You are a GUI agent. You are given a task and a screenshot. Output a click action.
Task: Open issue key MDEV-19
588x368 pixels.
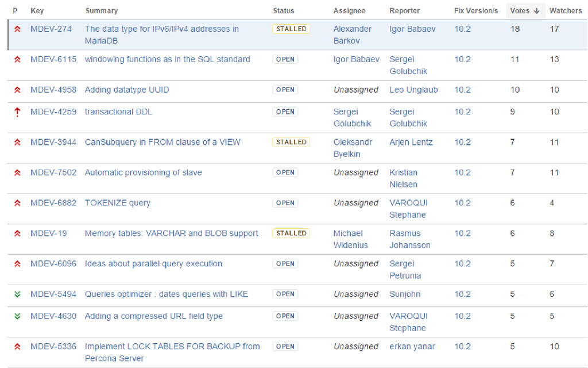pos(49,233)
